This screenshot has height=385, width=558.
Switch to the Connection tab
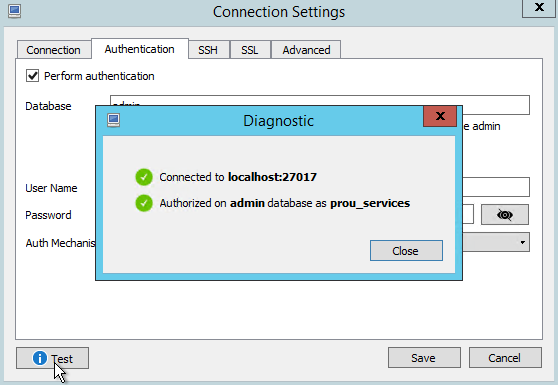53,50
